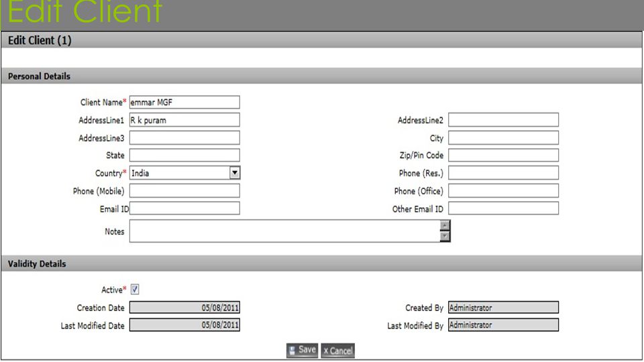Click the Created By Administrator field

pos(503,308)
